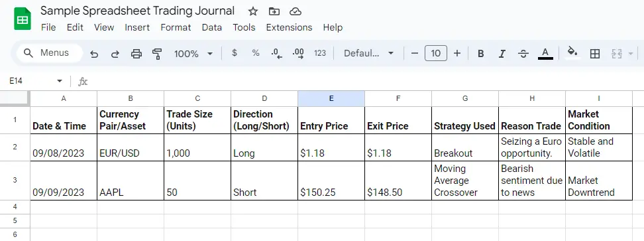Open the Insert menu
644x241 pixels.
[x=137, y=28]
